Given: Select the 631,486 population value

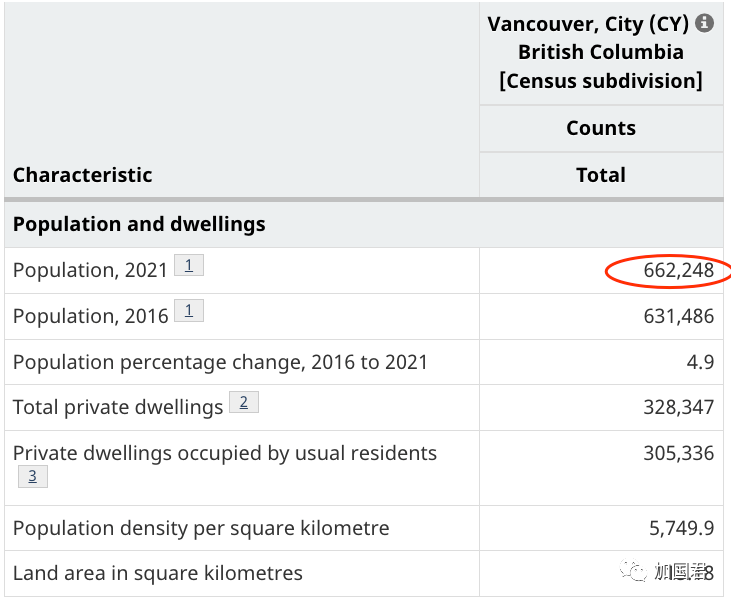Looking at the screenshot, I should point(678,316).
